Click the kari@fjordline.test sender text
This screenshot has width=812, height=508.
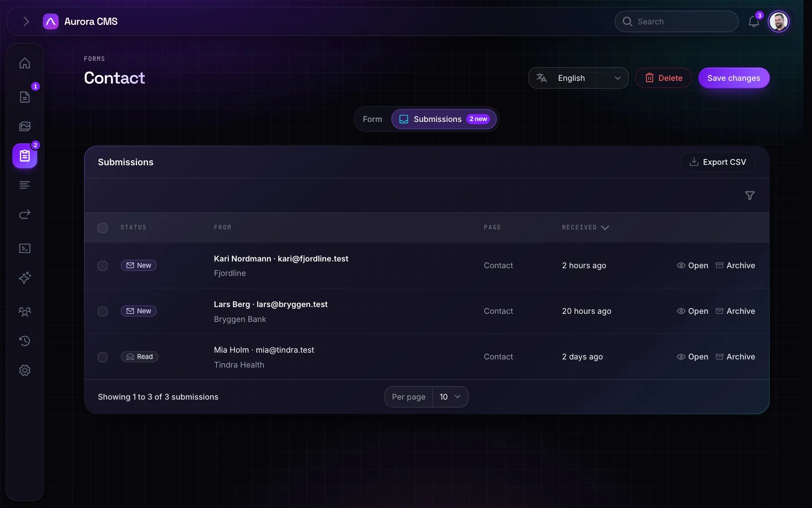[313, 259]
